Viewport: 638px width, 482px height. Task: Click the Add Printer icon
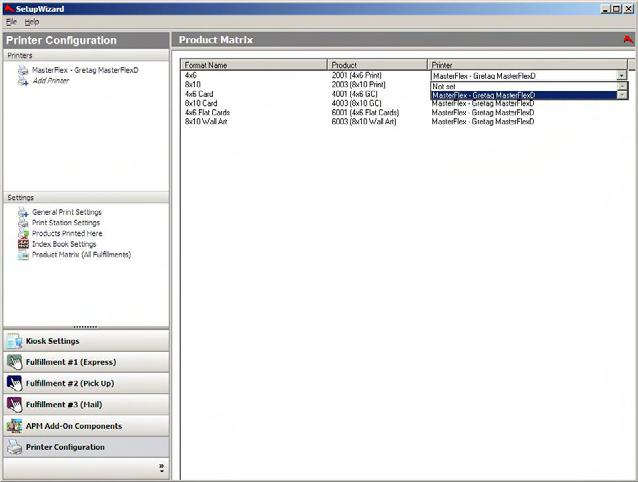pos(23,81)
